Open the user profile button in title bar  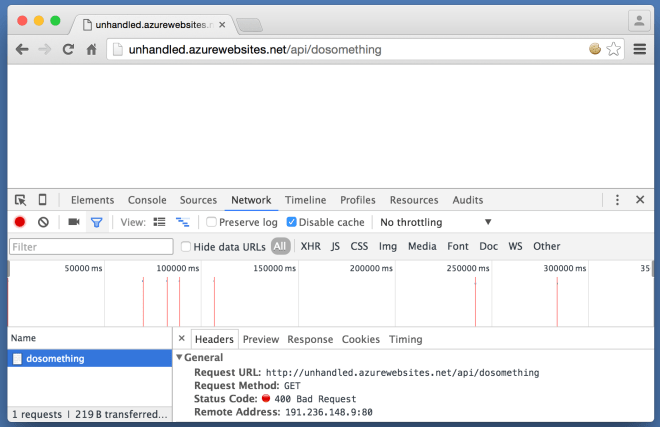639,21
